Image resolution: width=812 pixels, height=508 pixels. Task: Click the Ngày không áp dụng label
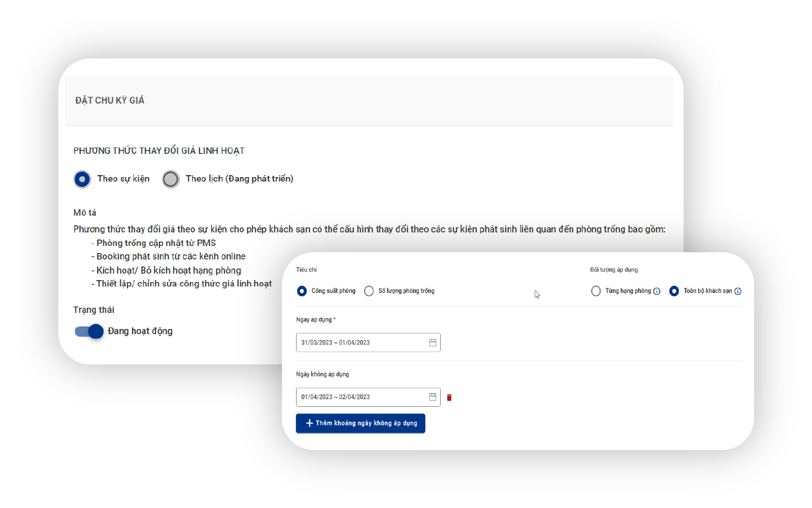pyautogui.click(x=322, y=374)
